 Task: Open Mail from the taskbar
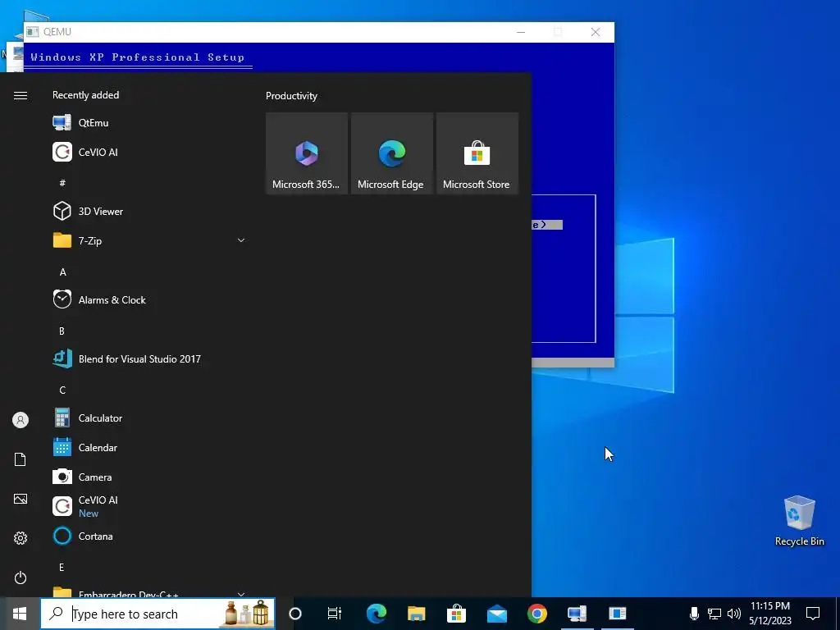click(x=496, y=614)
